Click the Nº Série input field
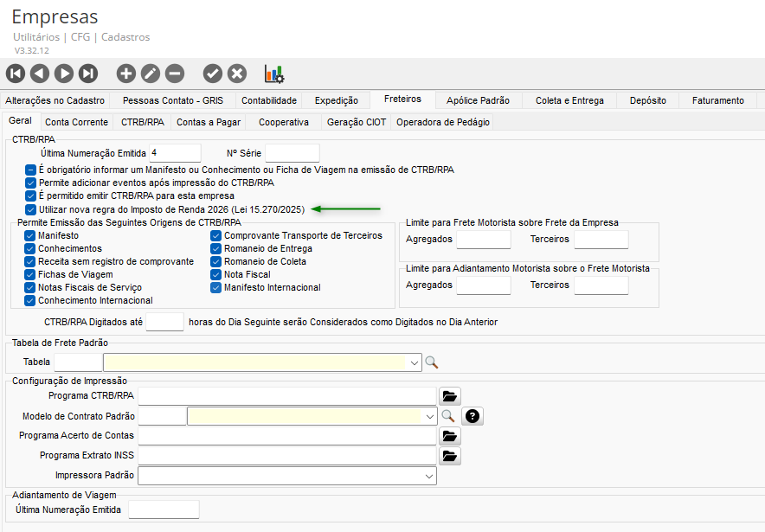The width and height of the screenshot is (765, 532). pos(292,153)
